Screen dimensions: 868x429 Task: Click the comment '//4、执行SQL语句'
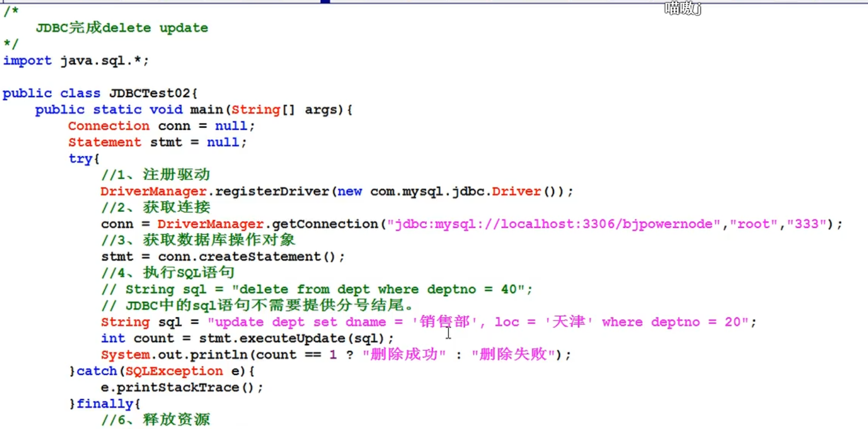[x=168, y=272]
